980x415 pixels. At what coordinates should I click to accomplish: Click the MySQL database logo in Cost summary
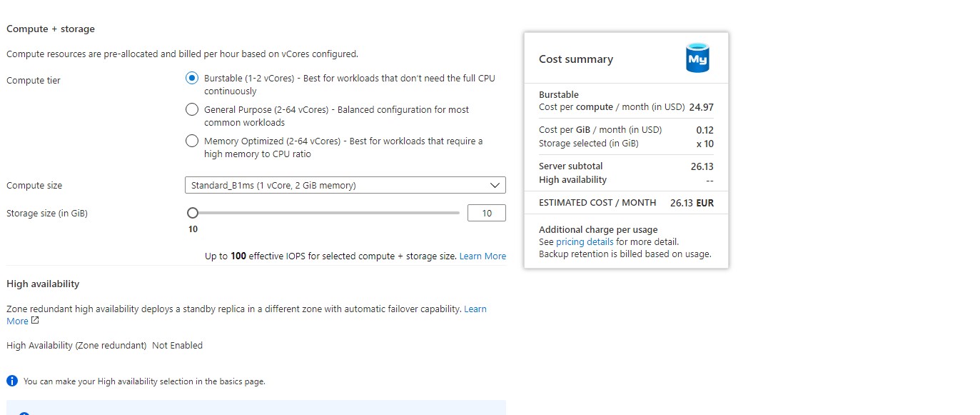coord(697,59)
